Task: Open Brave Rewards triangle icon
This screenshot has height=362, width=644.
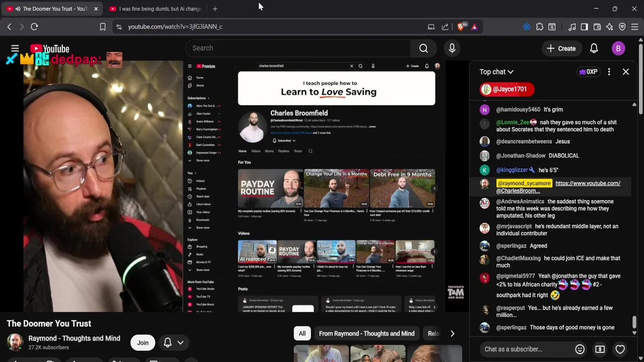Action: click(x=474, y=27)
